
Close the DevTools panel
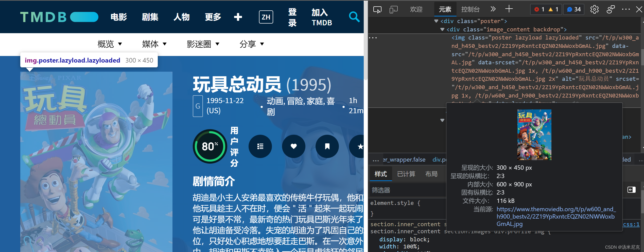(639, 9)
